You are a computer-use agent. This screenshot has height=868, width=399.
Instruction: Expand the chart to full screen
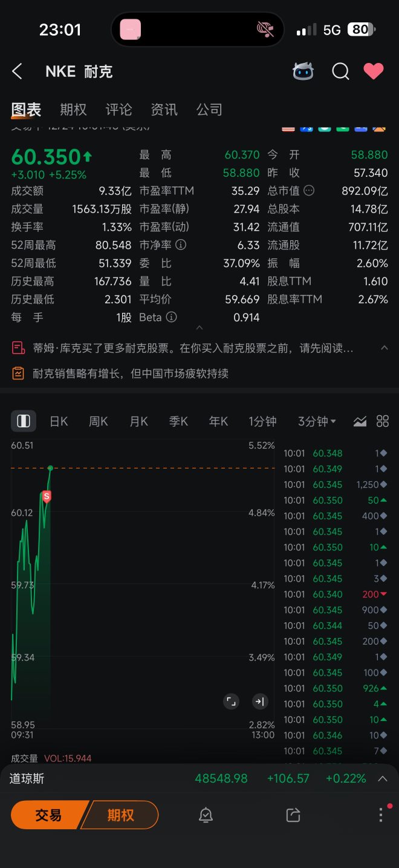click(231, 702)
